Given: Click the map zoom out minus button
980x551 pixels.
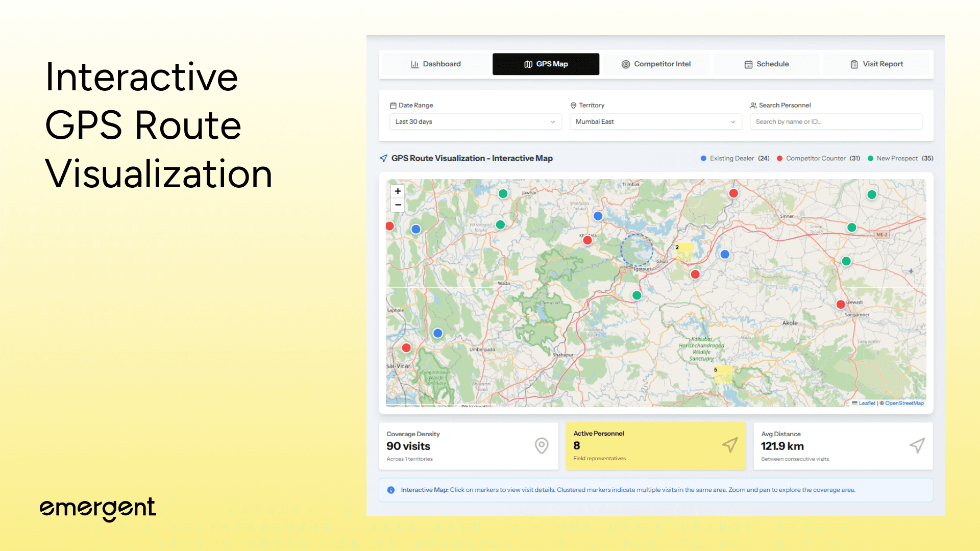Looking at the screenshot, I should [x=398, y=205].
